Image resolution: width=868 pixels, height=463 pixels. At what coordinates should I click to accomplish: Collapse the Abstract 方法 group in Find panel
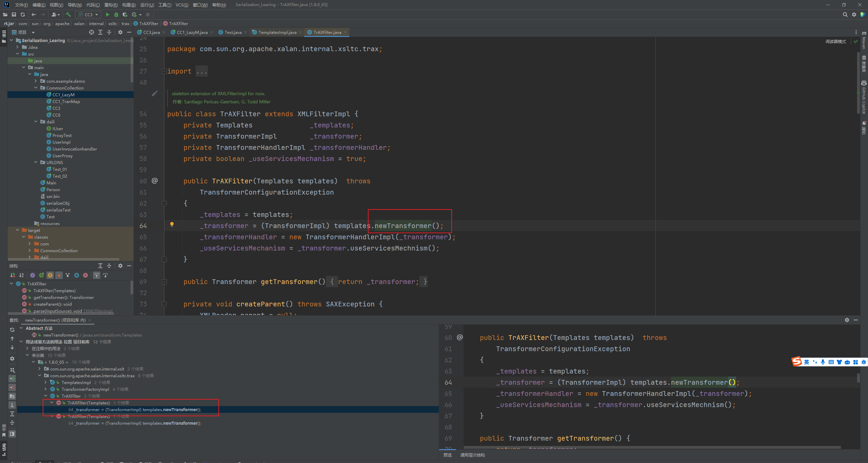[x=21, y=328]
